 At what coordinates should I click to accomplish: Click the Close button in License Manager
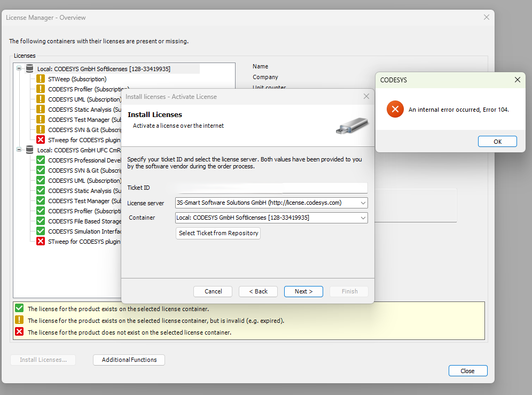(x=468, y=371)
